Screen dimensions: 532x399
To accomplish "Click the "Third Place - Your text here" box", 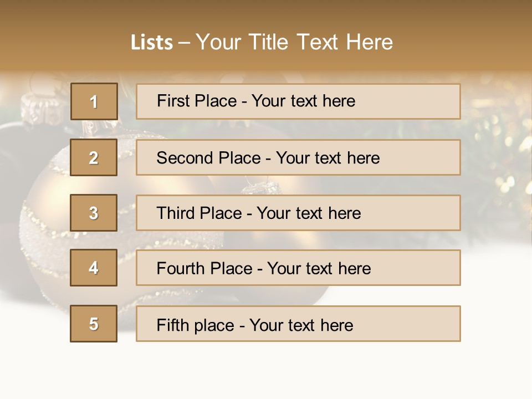I will point(298,213).
